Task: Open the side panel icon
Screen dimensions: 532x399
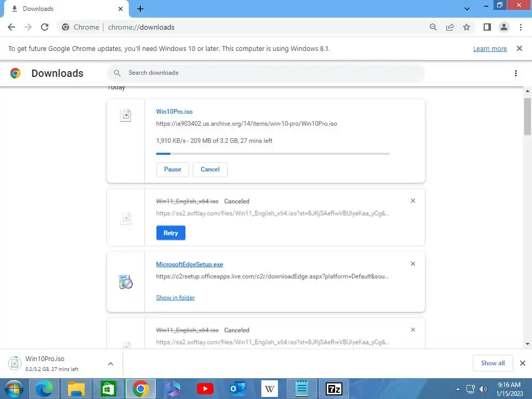Action: click(x=487, y=27)
